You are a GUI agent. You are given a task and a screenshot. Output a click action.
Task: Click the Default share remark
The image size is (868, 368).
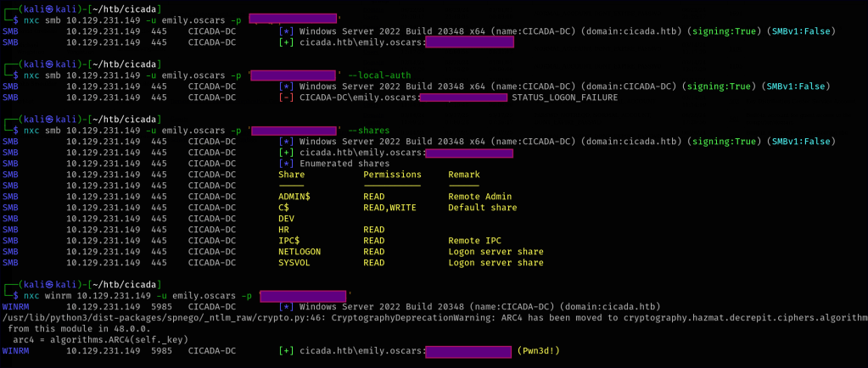[483, 208]
